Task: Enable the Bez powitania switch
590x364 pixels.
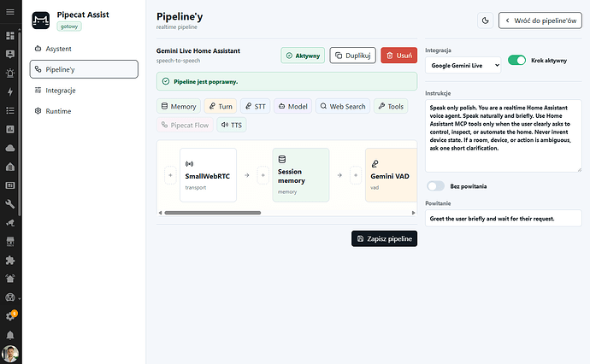Action: coord(435,186)
